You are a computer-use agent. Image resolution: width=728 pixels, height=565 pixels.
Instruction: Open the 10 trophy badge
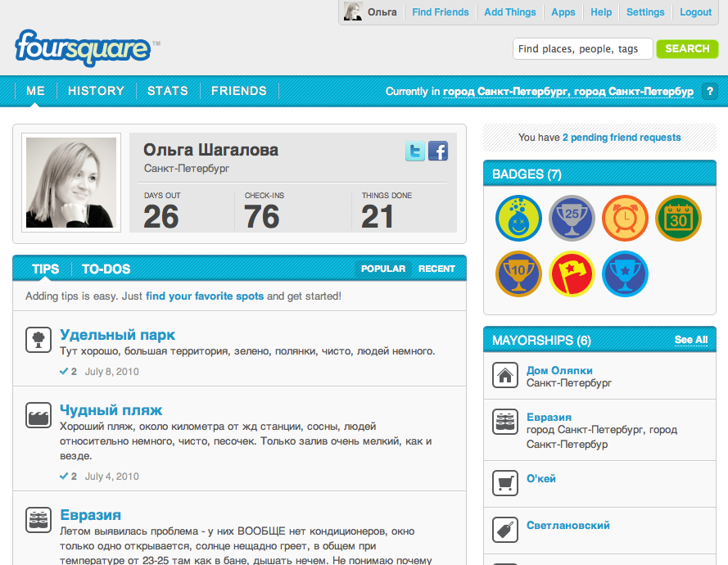[x=518, y=274]
